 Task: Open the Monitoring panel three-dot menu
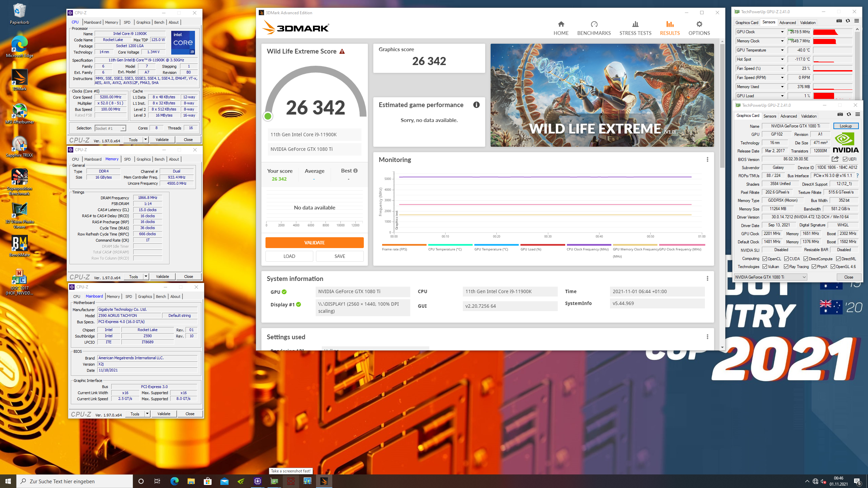coord(707,159)
